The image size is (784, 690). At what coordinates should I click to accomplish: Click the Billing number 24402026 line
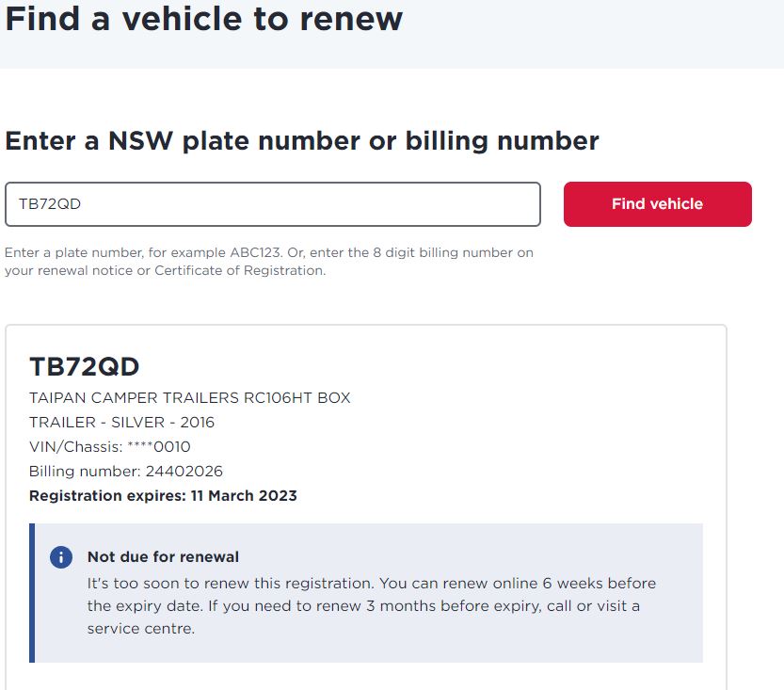tap(126, 472)
